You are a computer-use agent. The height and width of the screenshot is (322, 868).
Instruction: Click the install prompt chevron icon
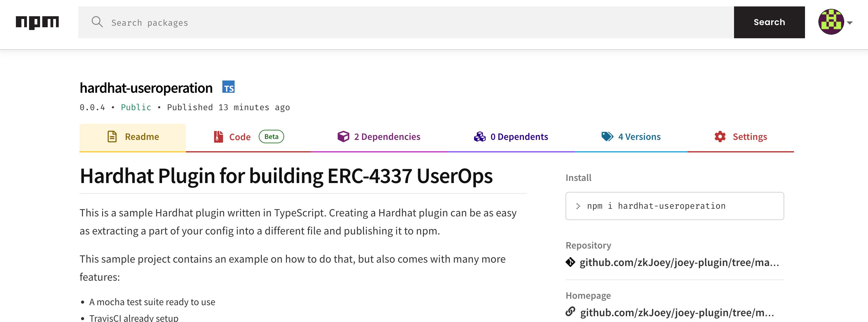pyautogui.click(x=578, y=206)
